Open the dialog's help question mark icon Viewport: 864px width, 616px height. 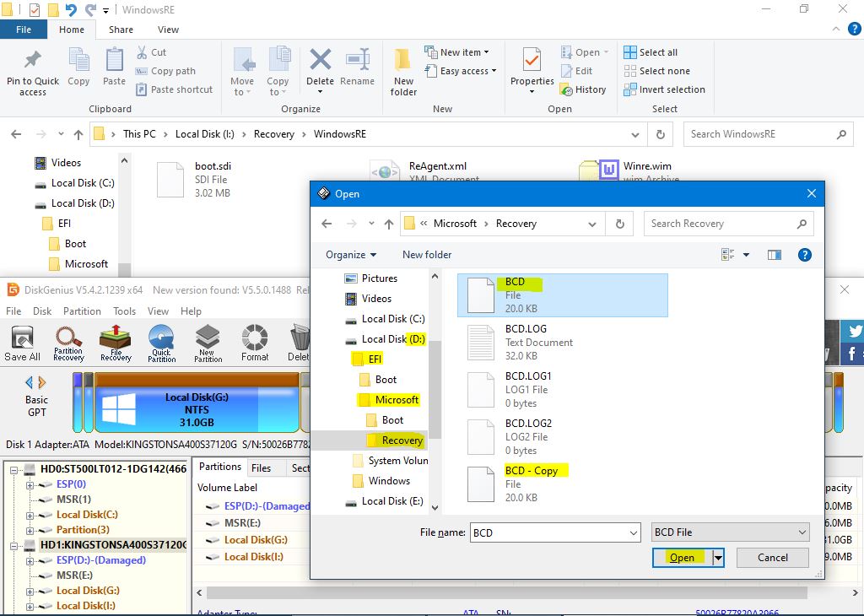[x=804, y=255]
